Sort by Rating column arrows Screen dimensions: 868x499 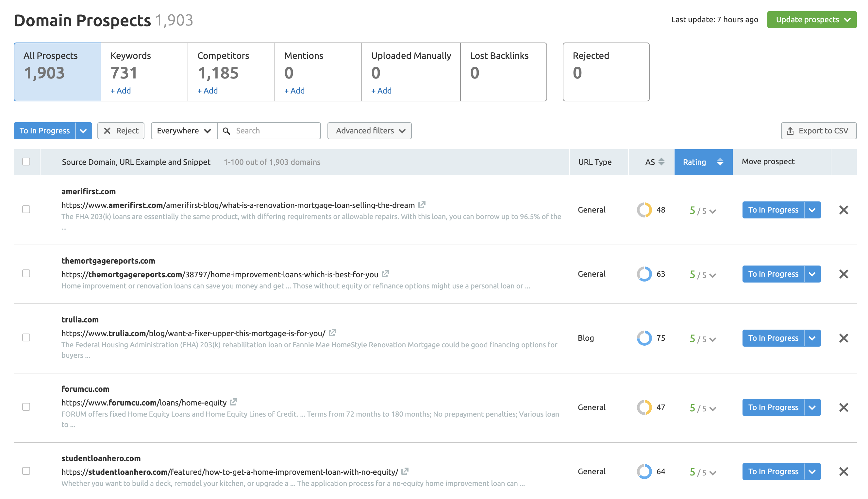[x=720, y=162]
